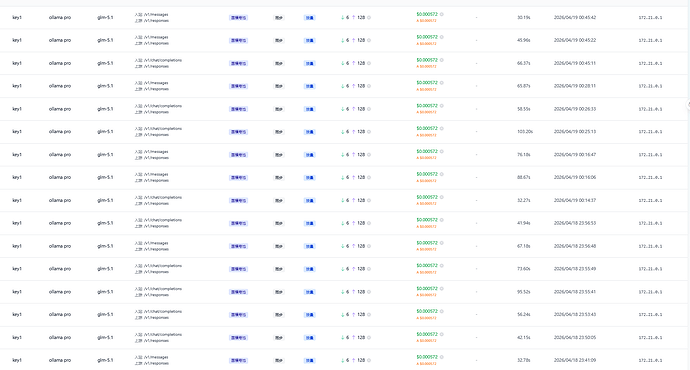This screenshot has width=690, height=370.
Task: Click duration value 42.15s
Action: (x=524, y=338)
